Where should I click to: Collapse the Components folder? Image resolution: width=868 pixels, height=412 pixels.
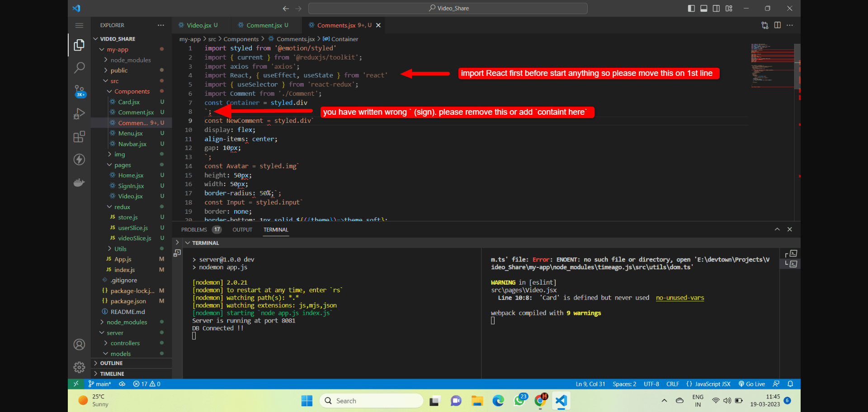tap(131, 91)
